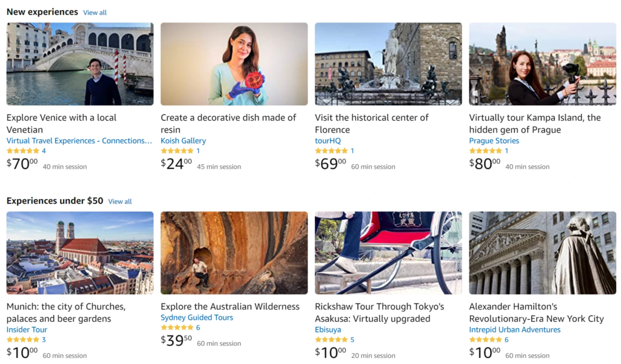Click the star rating for Australian Wilderness experience
Viewport: 621px width, 364px height.
pyautogui.click(x=177, y=328)
